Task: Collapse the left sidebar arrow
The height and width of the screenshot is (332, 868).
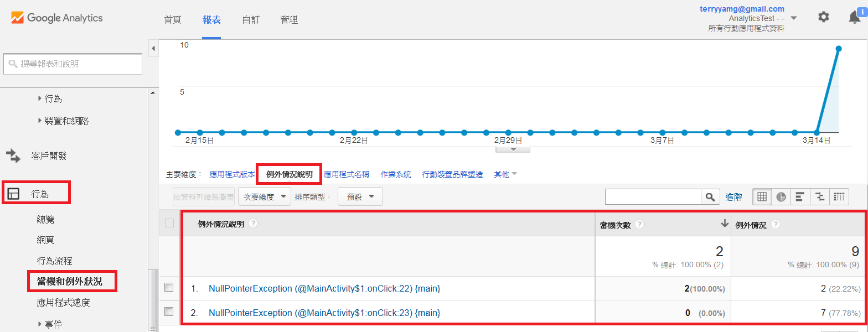Action: pyautogui.click(x=153, y=49)
